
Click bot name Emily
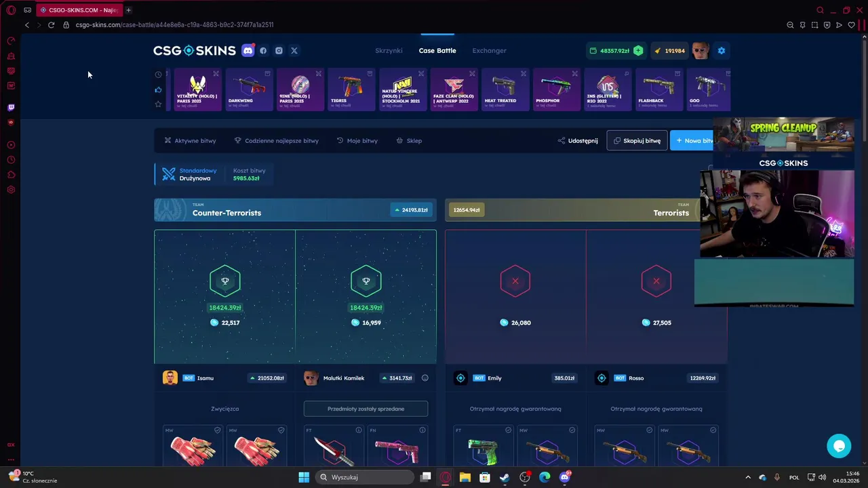click(494, 378)
